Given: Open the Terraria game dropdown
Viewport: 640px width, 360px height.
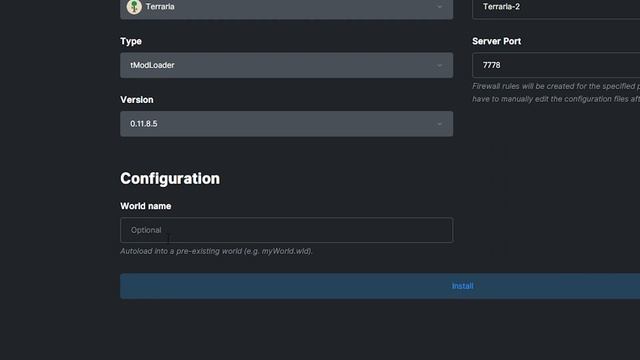Looking at the screenshot, I should click(287, 8).
